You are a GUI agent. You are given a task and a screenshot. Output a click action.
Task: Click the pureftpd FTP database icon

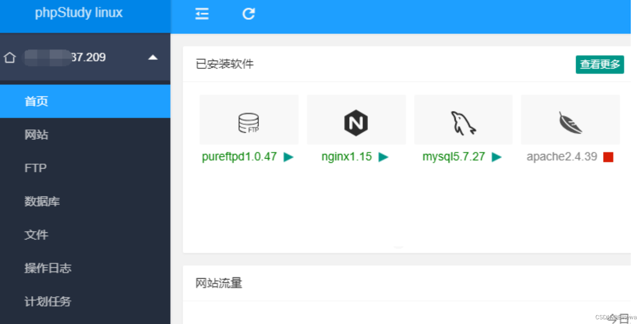click(x=249, y=123)
